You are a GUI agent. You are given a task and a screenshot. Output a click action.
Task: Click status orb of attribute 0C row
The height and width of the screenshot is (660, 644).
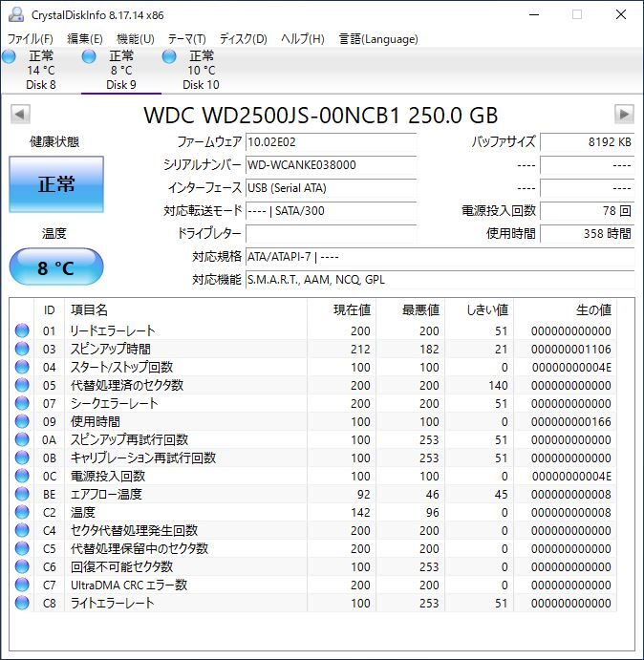[x=22, y=476]
